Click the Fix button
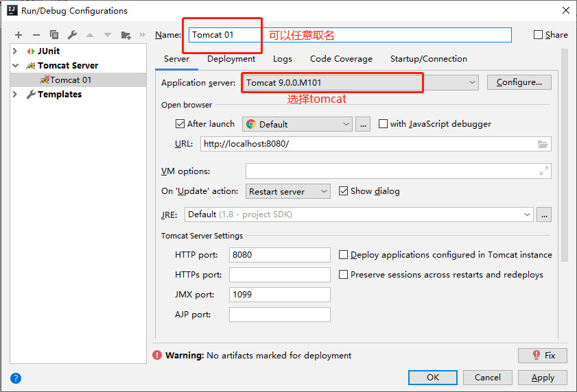 (x=543, y=356)
